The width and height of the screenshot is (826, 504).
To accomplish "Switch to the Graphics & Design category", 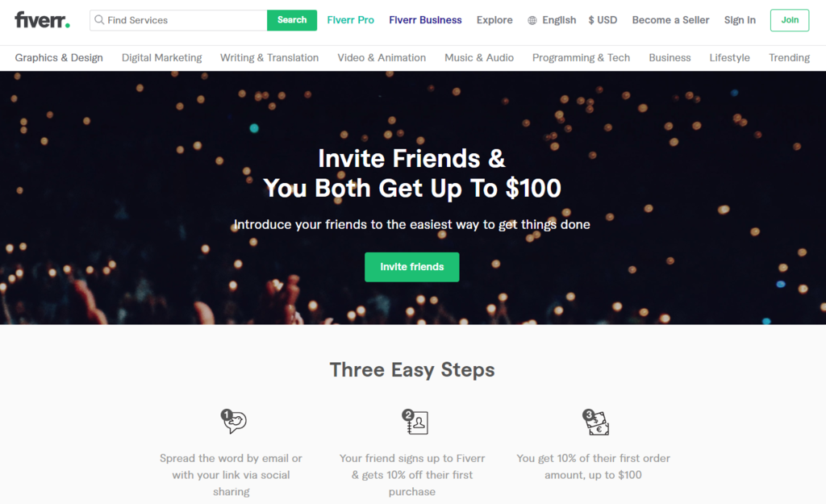I will coord(59,57).
